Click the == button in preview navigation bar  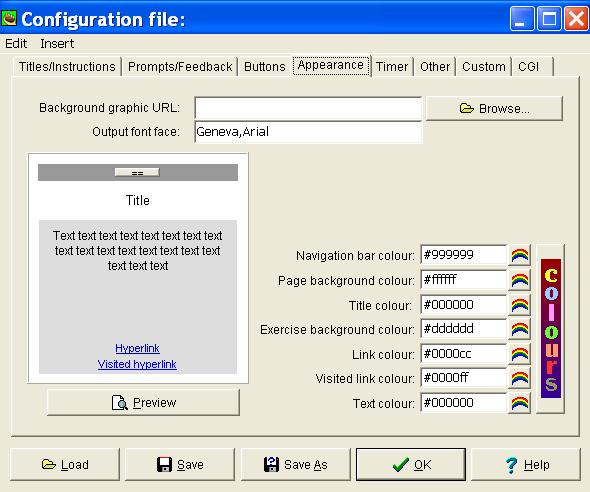137,173
